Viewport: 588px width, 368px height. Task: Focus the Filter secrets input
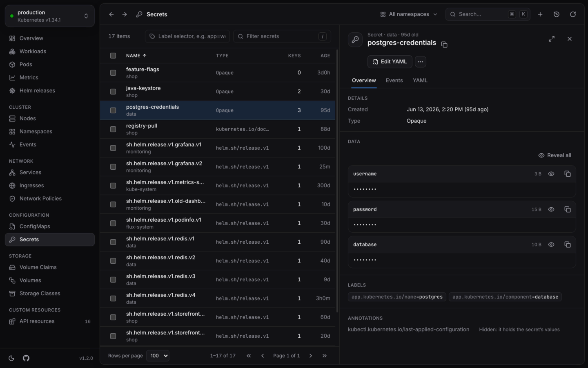(282, 36)
